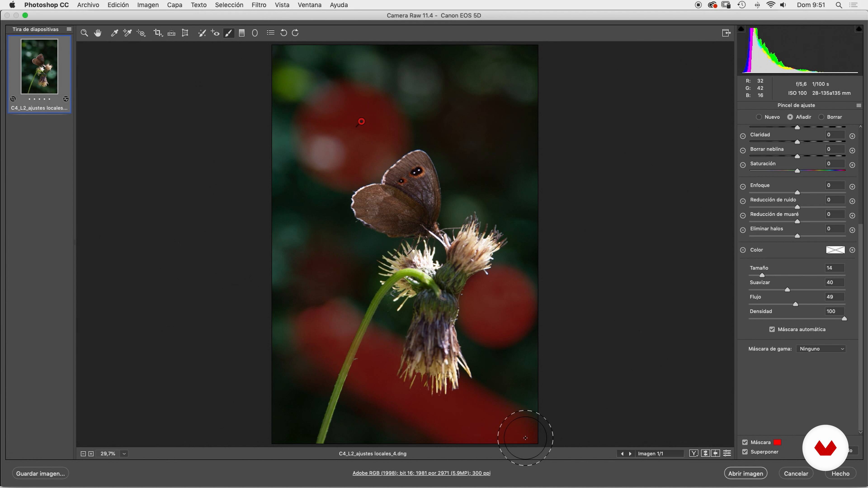Select the Radial Filter tool

255,33
